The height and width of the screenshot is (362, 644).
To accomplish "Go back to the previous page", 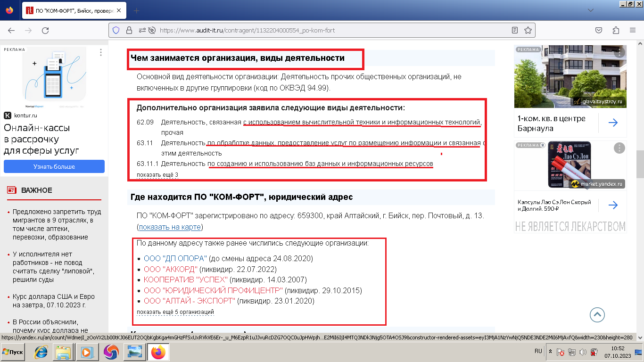I will point(11,30).
